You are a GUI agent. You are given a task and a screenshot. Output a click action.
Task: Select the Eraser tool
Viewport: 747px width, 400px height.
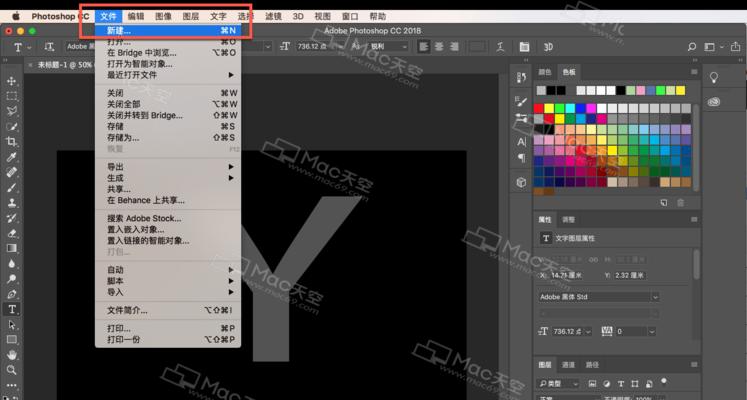click(11, 233)
